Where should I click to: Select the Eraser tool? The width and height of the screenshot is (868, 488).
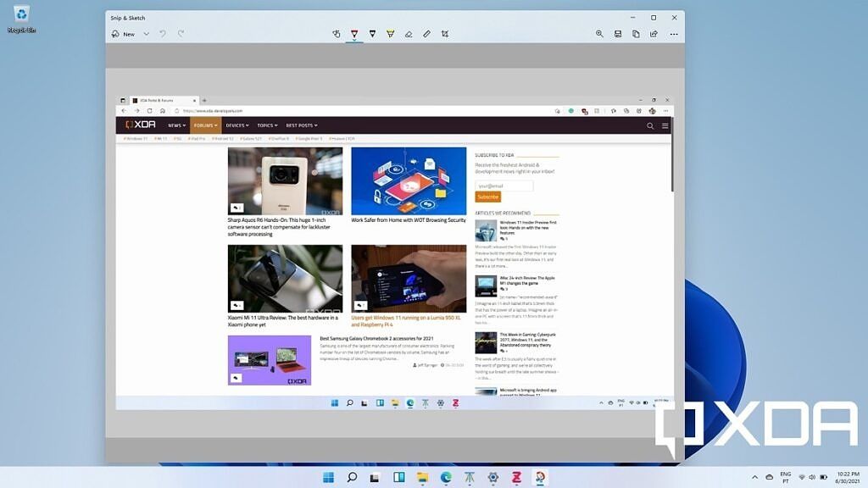click(409, 33)
